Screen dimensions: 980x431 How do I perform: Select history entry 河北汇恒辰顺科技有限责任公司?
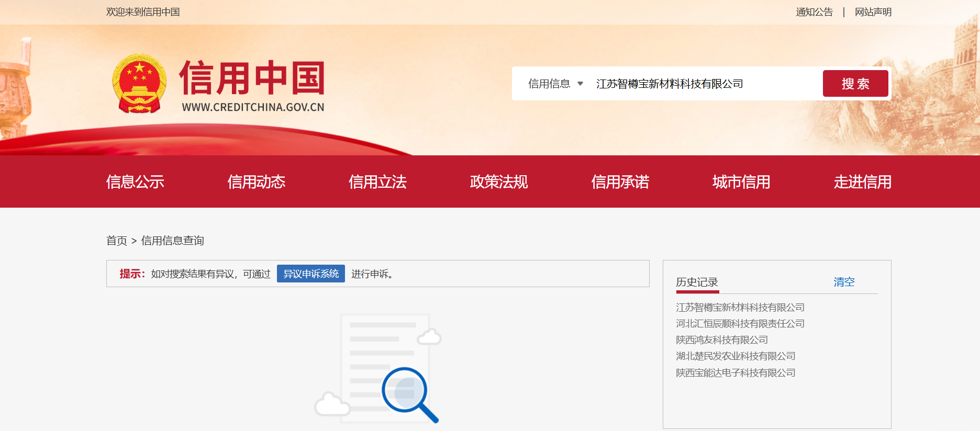(x=740, y=324)
